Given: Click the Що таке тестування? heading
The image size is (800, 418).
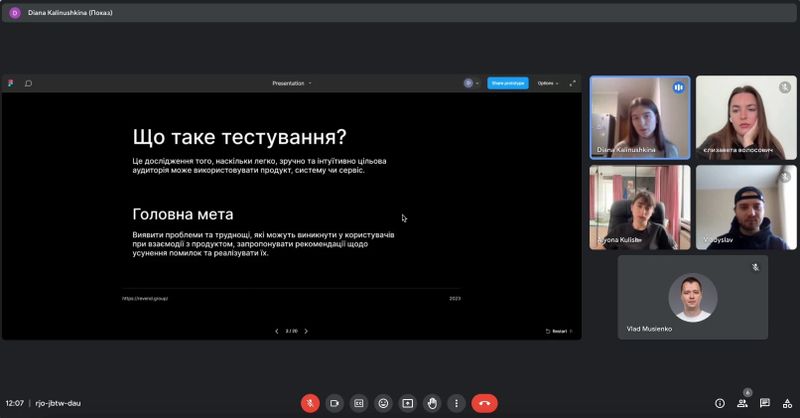Looking at the screenshot, I should coord(239,137).
